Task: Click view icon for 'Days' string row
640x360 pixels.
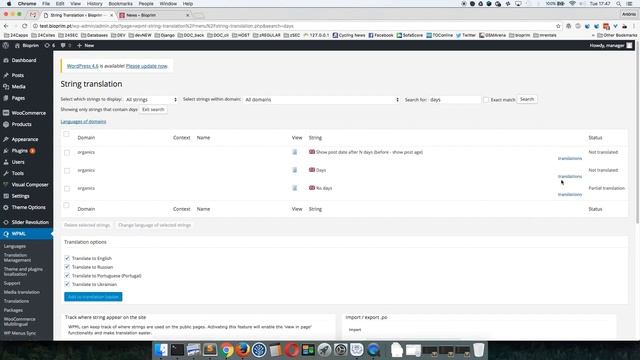Action: (295, 170)
